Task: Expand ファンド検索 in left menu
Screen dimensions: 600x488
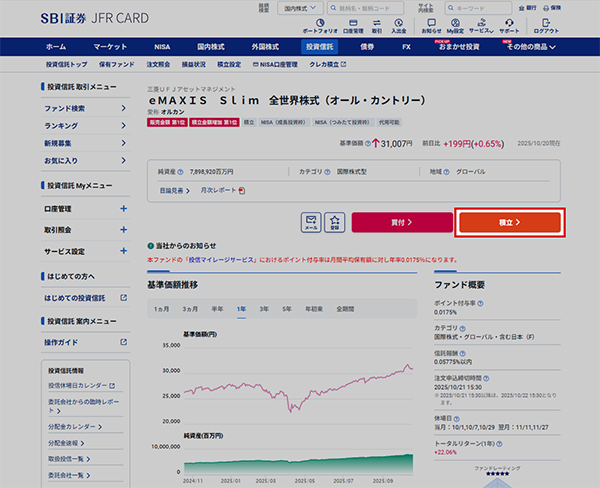Action: 123,108
